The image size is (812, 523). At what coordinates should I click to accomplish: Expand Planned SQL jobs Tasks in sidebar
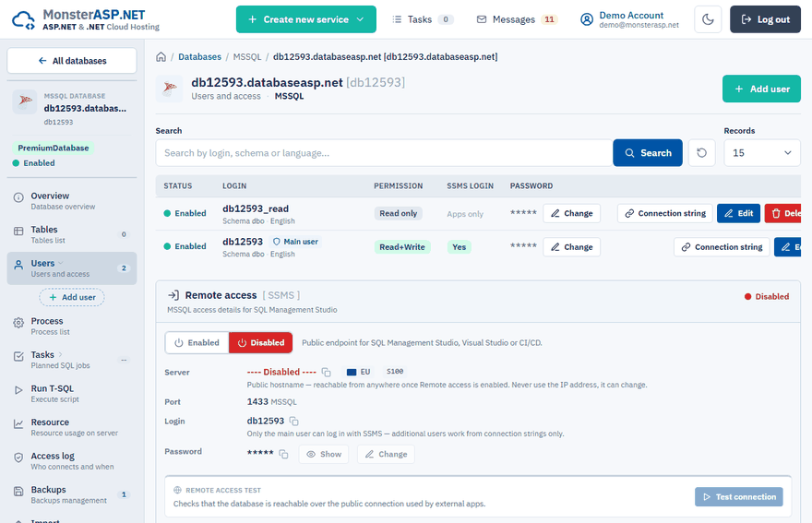coord(72,360)
